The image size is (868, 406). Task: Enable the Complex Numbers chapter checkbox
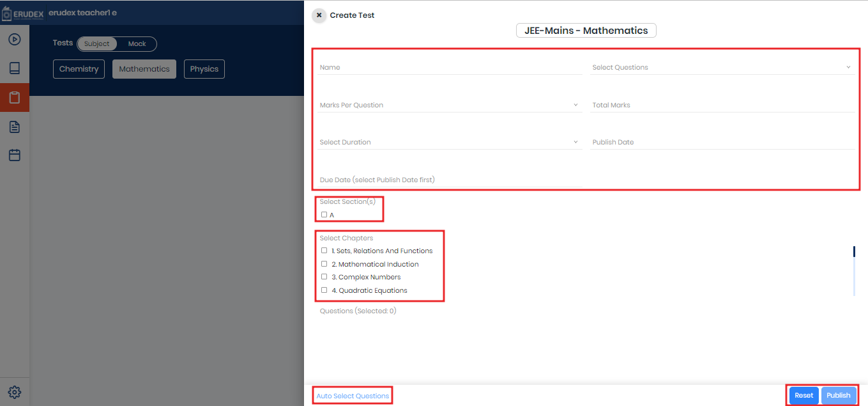click(x=324, y=277)
